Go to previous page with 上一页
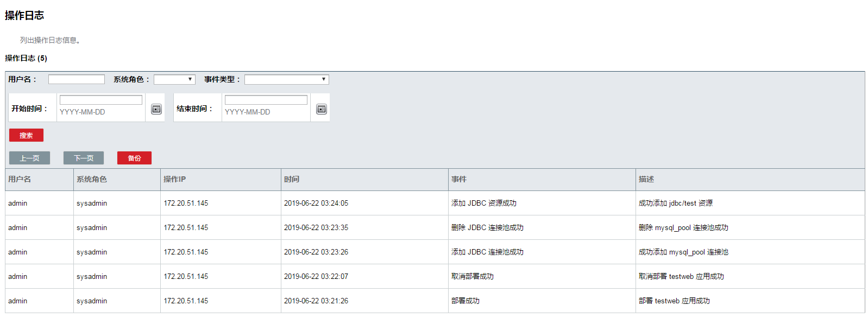The width and height of the screenshot is (868, 318). [x=29, y=158]
